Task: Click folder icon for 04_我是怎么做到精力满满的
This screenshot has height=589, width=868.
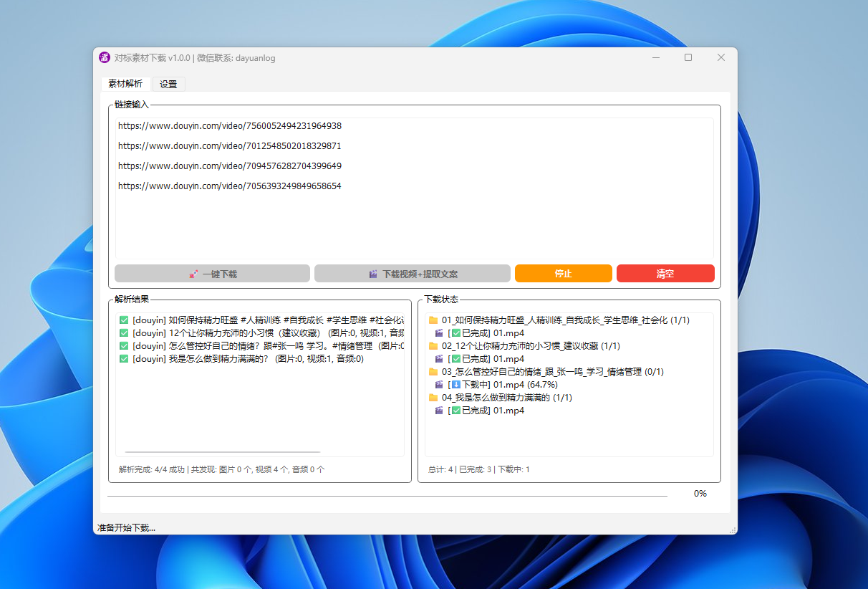Action: (x=433, y=398)
